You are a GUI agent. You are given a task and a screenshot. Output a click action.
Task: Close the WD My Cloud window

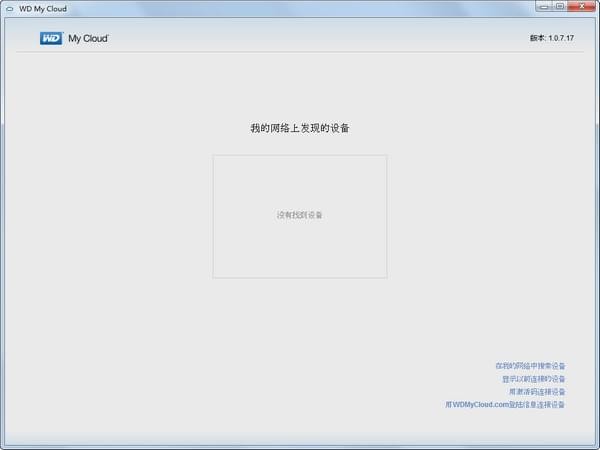(582, 6)
